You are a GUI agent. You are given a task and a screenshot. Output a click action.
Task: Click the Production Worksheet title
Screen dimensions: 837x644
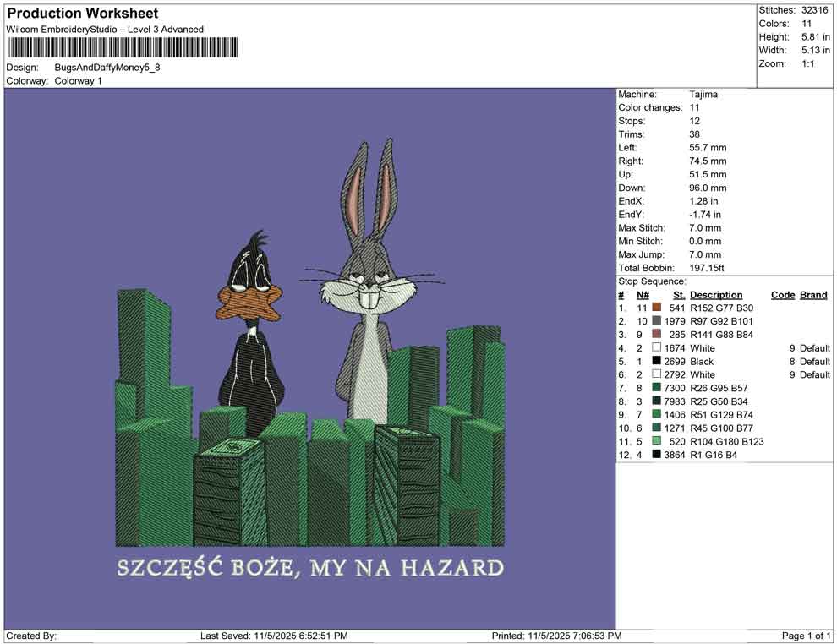point(82,14)
